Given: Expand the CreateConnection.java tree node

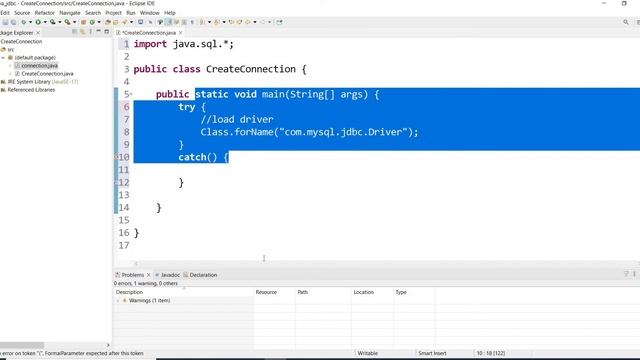Looking at the screenshot, I should click(x=11, y=74).
